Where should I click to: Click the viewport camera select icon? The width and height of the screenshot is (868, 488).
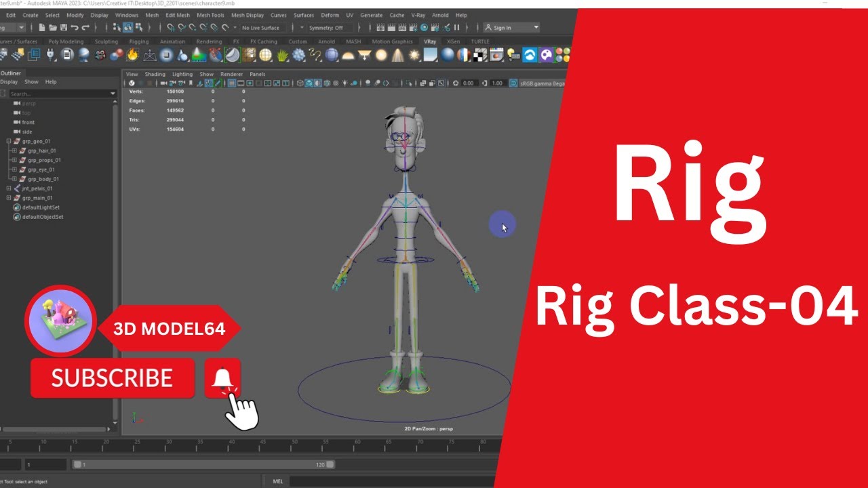click(163, 83)
